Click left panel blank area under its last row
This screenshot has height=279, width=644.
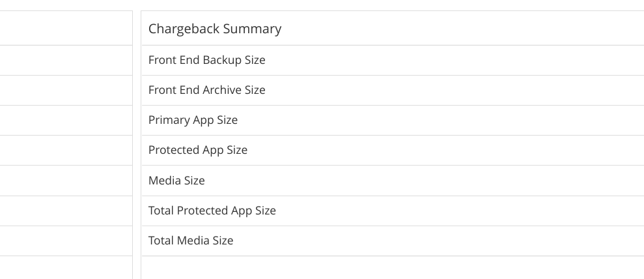coord(66,267)
